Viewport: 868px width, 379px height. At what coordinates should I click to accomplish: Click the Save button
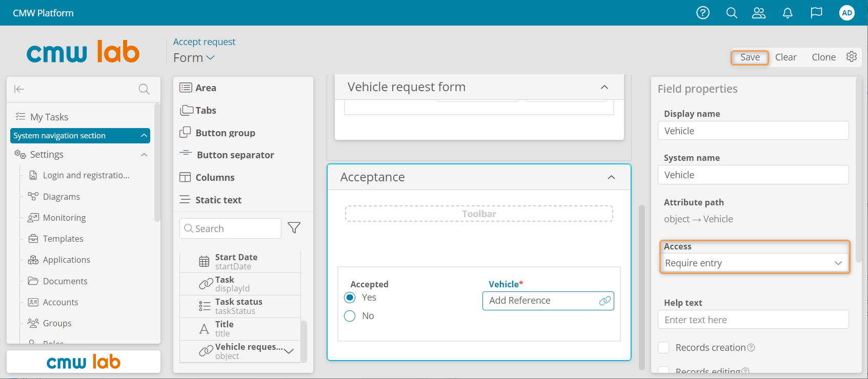coord(750,57)
